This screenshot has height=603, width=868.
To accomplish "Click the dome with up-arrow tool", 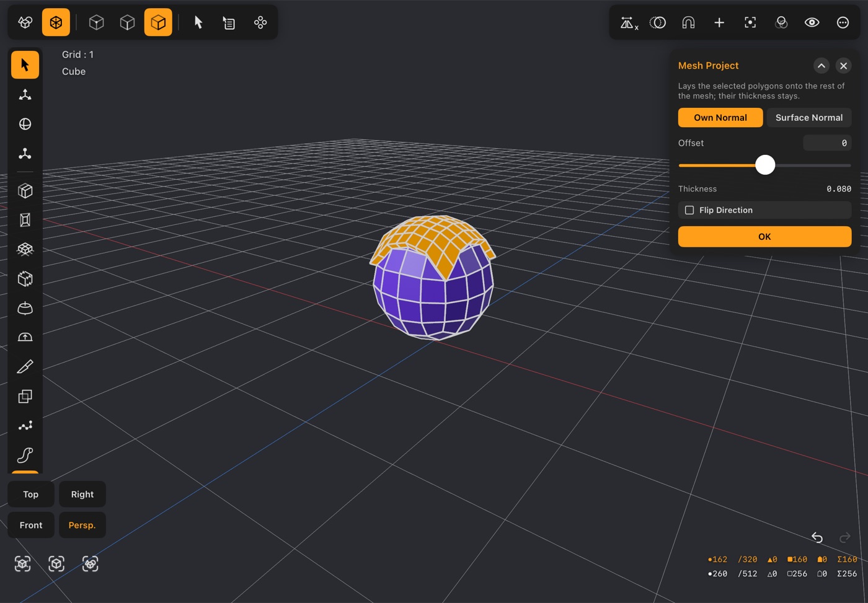I will (25, 337).
